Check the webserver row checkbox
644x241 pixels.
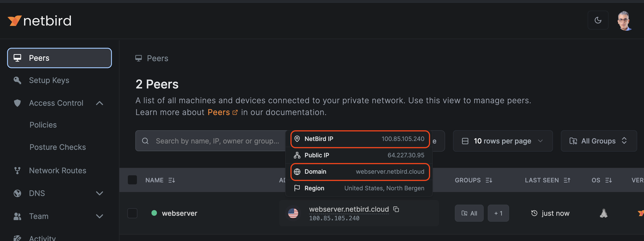tap(132, 213)
